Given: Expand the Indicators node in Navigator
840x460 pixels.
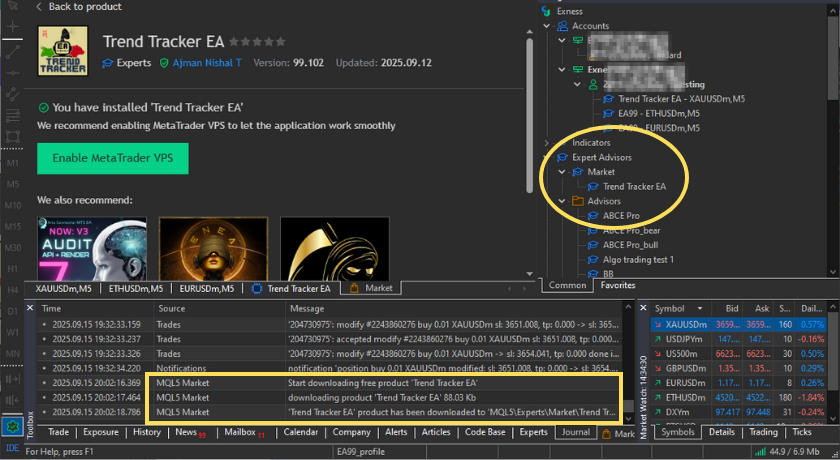Looking at the screenshot, I should [546, 142].
